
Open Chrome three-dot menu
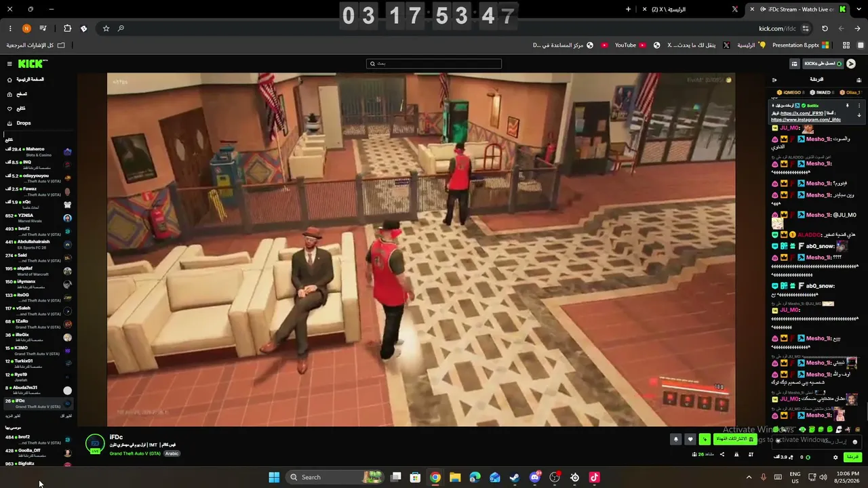coord(10,28)
